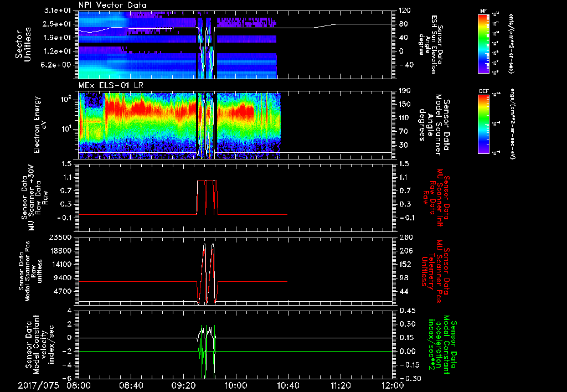Click the DEF color scale bar

point(483,125)
